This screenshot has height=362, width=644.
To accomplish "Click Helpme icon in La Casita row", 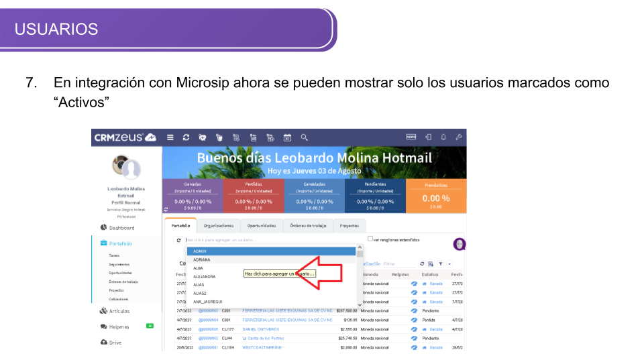I will 414,338.
